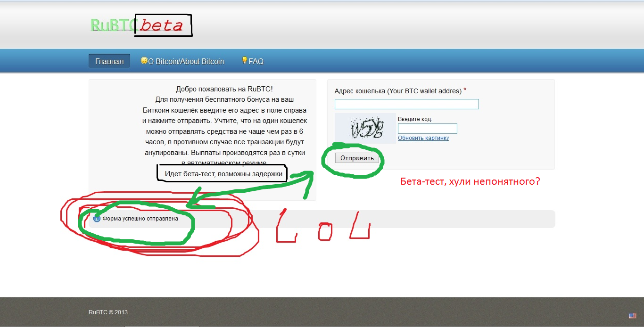Click the Обновить картинку link
Image resolution: width=644 pixels, height=327 pixels.
423,138
